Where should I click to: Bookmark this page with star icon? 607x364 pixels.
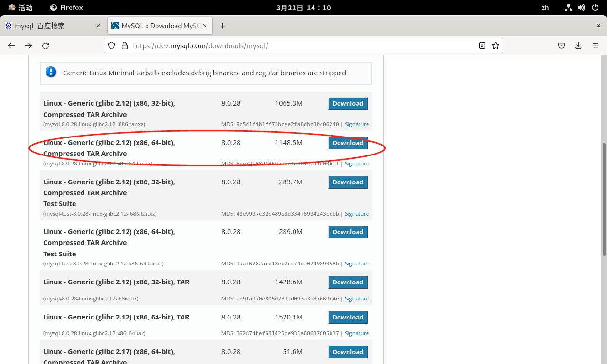[496, 45]
